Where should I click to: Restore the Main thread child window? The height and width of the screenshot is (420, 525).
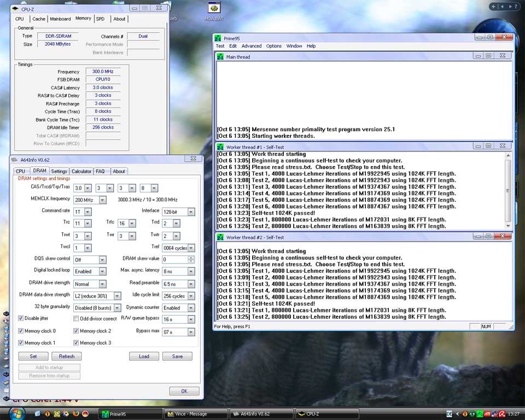[x=488, y=56]
